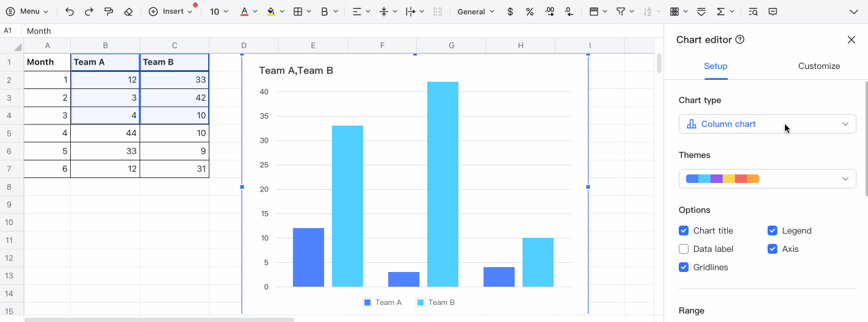Open find and replace

(753, 12)
